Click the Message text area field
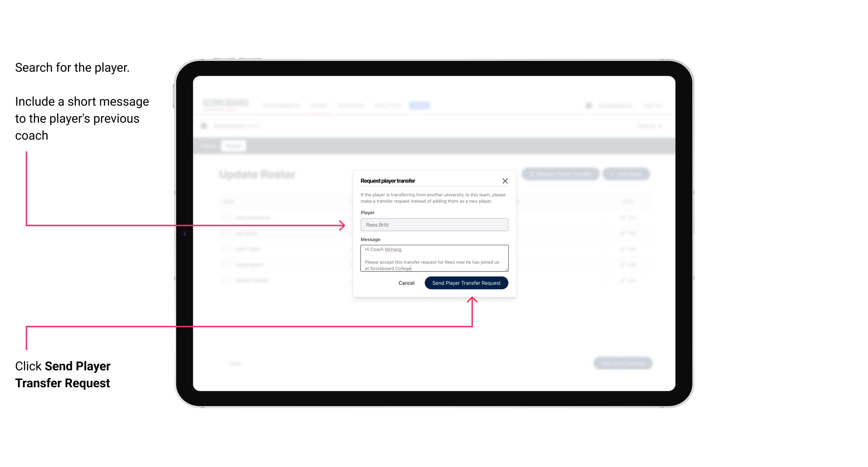Image resolution: width=868 pixels, height=467 pixels. coord(434,258)
